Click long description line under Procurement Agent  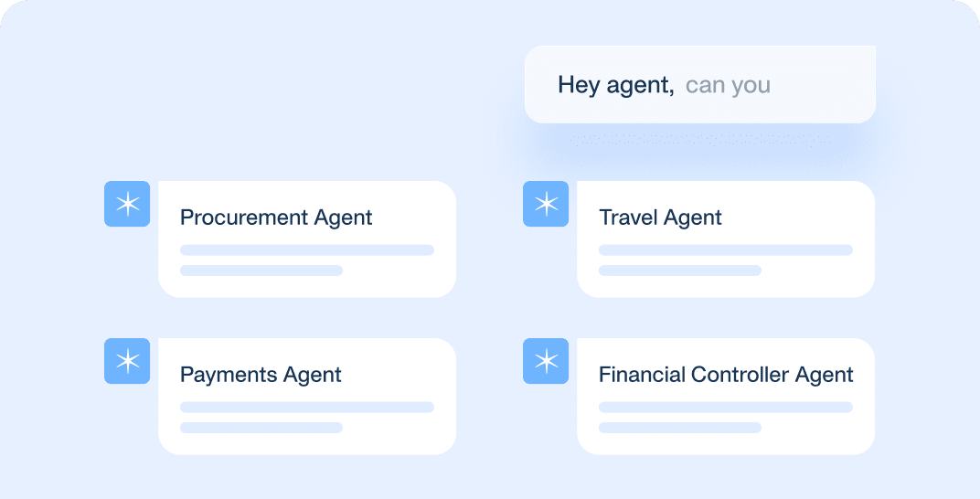pos(306,249)
